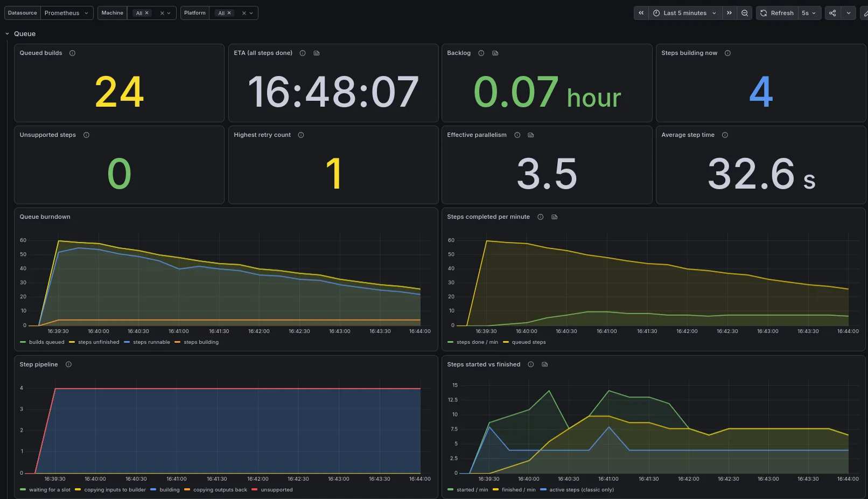Shift time range backward with double-left arrows
Screen dimensions: 868x499
(x=641, y=13)
